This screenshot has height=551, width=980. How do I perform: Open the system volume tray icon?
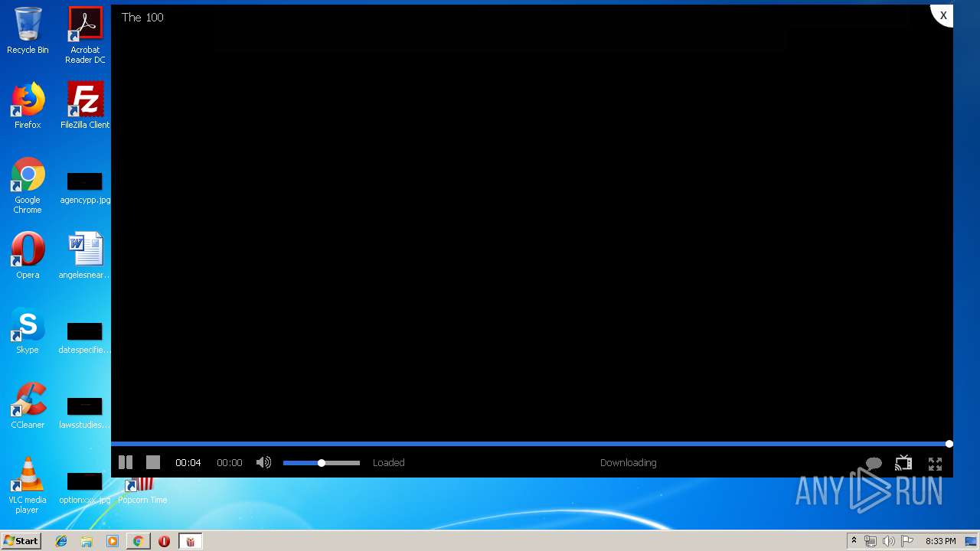[x=889, y=541]
